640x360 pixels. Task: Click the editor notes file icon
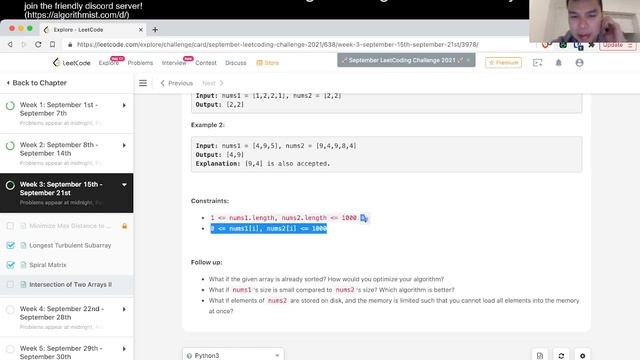(540, 356)
